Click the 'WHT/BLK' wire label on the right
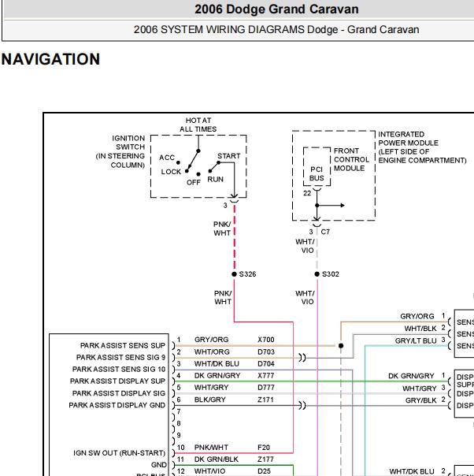The width and height of the screenshot is (474, 476). click(x=420, y=329)
